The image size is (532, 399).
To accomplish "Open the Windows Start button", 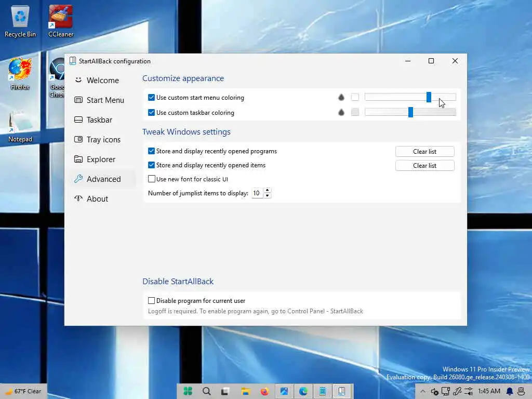I will point(188,391).
